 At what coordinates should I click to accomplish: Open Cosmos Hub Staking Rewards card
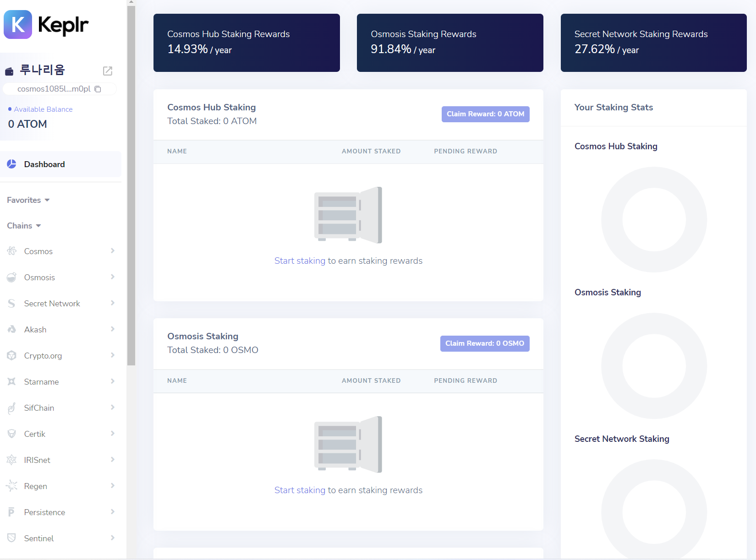pyautogui.click(x=247, y=43)
